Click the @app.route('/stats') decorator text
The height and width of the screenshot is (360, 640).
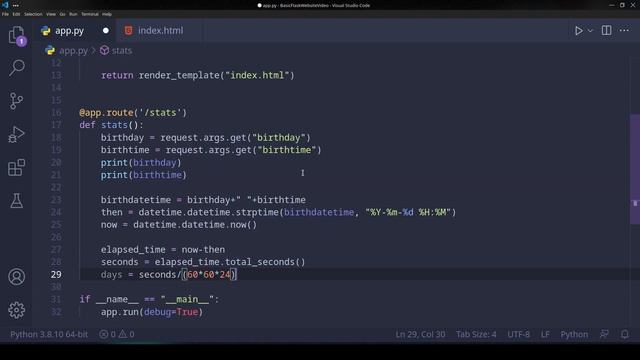pyautogui.click(x=133, y=113)
